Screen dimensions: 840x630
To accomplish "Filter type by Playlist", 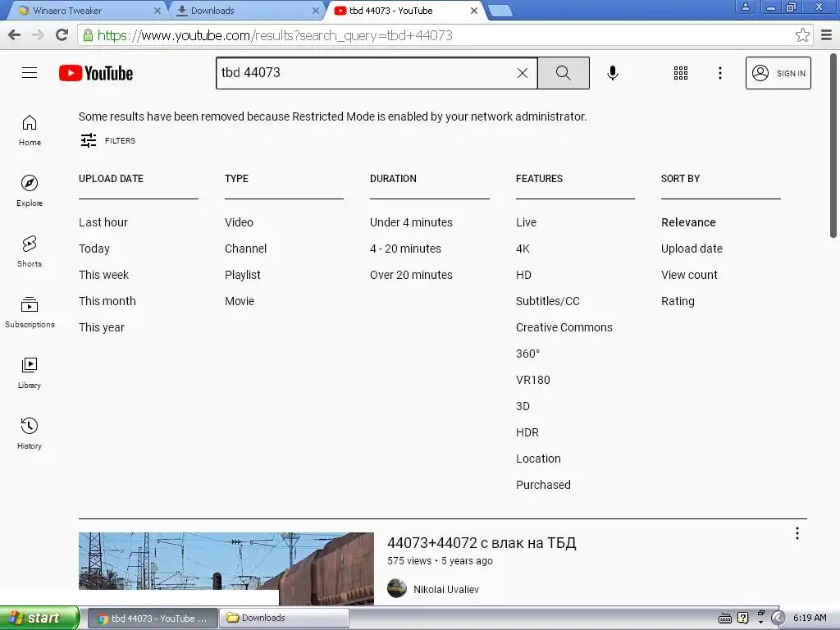I will [243, 275].
